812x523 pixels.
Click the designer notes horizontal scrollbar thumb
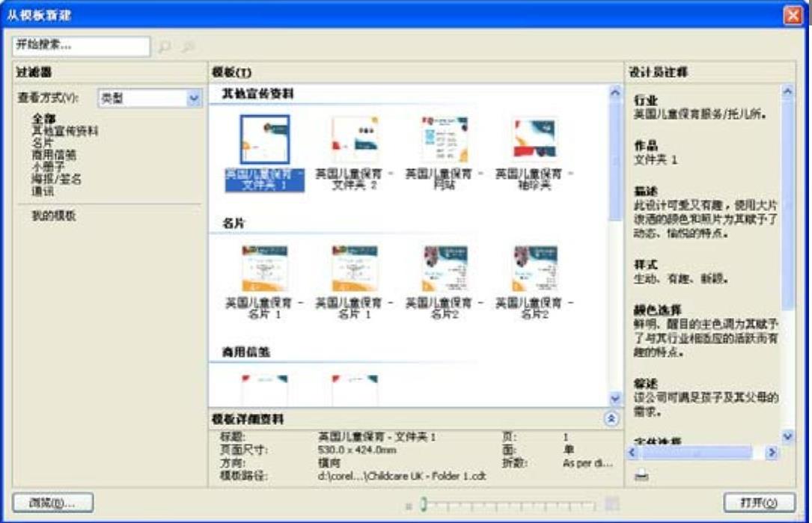pyautogui.click(x=697, y=453)
